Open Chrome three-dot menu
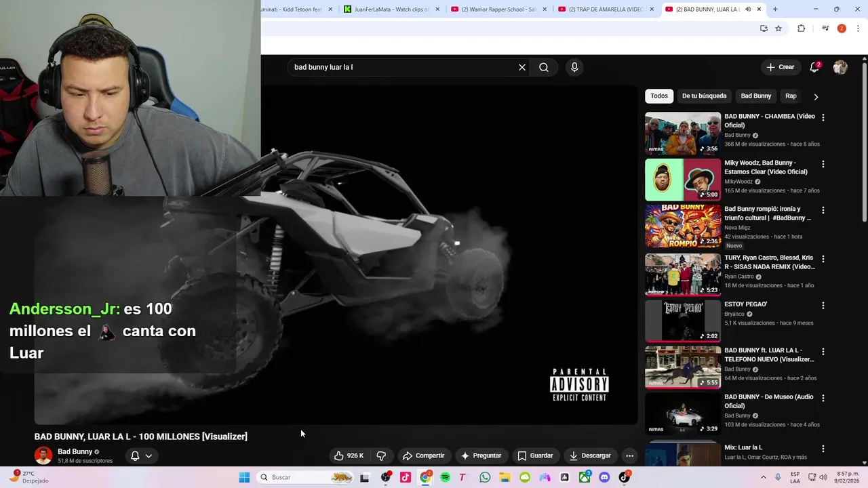Viewport: 868px width, 488px height. pos(858,28)
